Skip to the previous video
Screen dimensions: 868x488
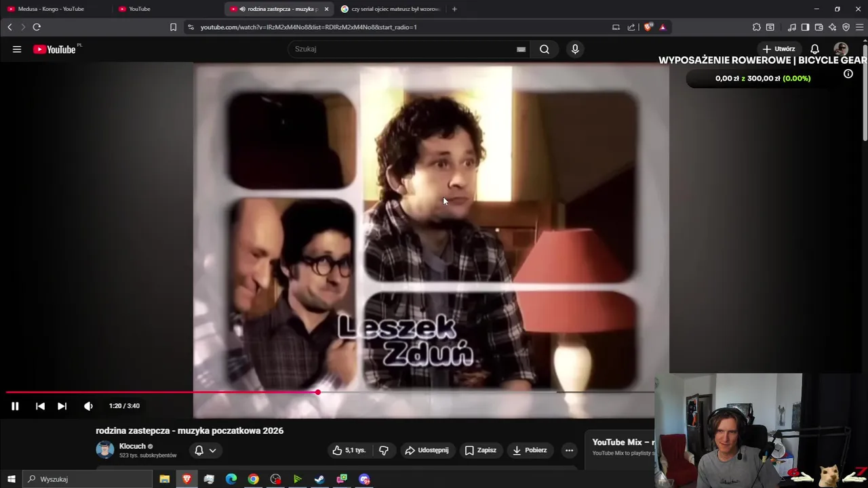40,406
